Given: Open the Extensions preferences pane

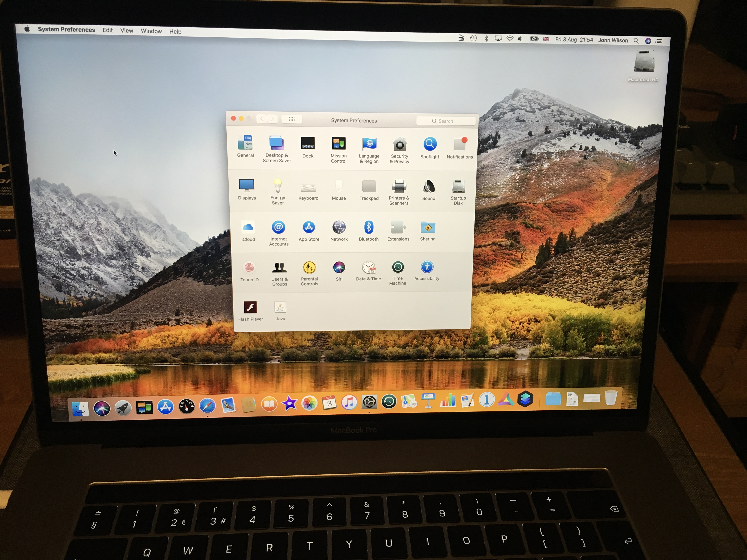Looking at the screenshot, I should [398, 231].
